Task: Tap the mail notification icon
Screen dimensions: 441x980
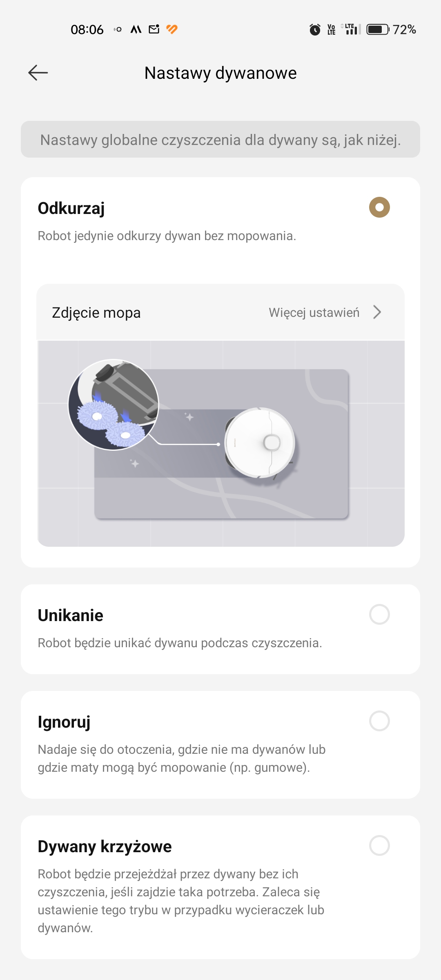Action: 154,29
